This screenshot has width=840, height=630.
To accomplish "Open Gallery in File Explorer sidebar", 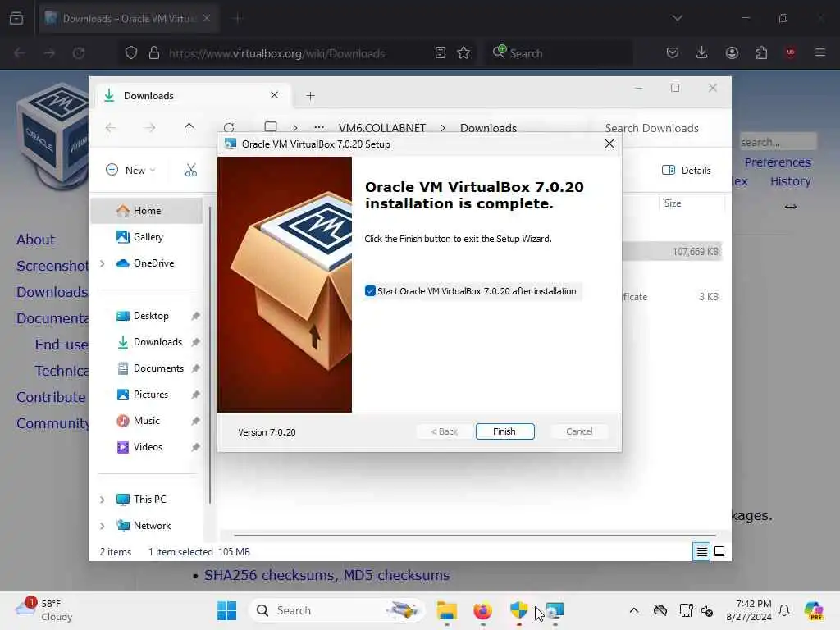I will tap(148, 237).
